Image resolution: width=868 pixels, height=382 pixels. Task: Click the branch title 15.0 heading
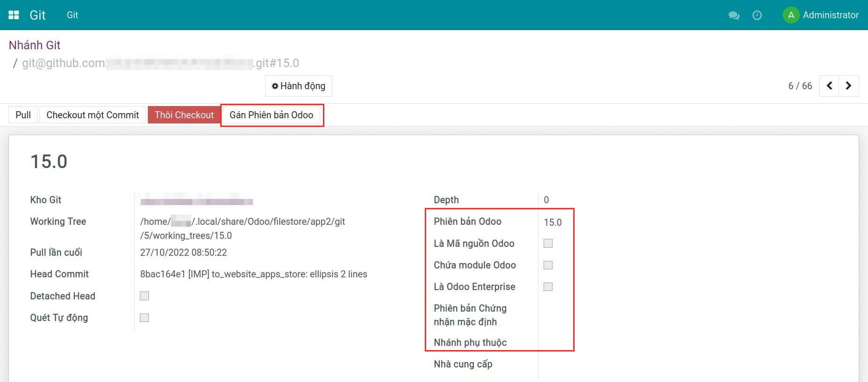coord(49,161)
